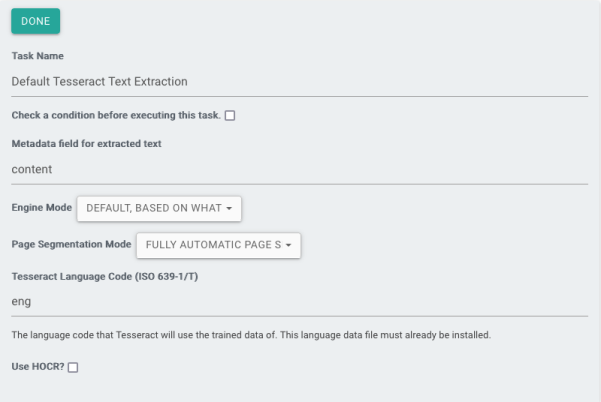601x402 pixels.
Task: Toggle the Use HOCR checkbox
Action: (73, 368)
